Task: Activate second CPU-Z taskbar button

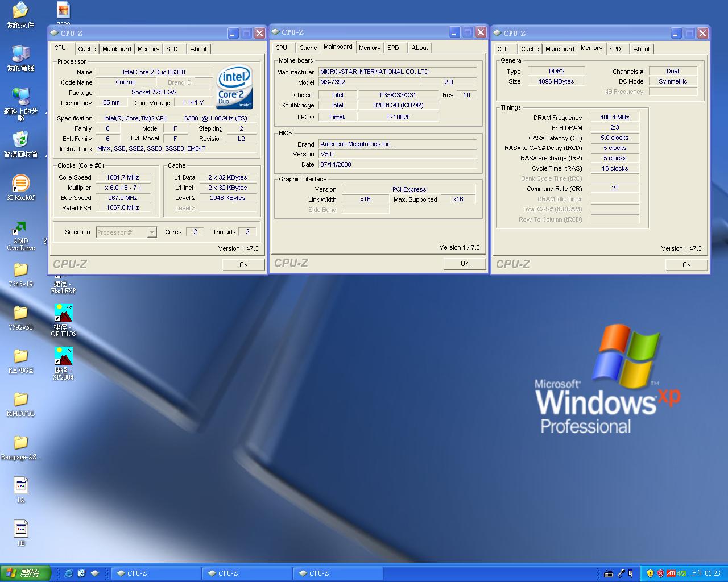Action: point(247,573)
